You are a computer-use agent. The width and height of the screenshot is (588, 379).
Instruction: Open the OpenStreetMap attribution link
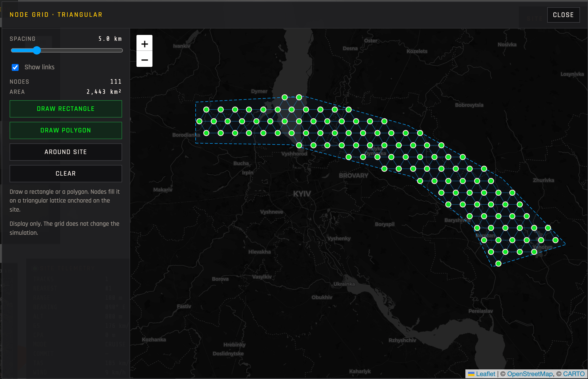click(530, 374)
